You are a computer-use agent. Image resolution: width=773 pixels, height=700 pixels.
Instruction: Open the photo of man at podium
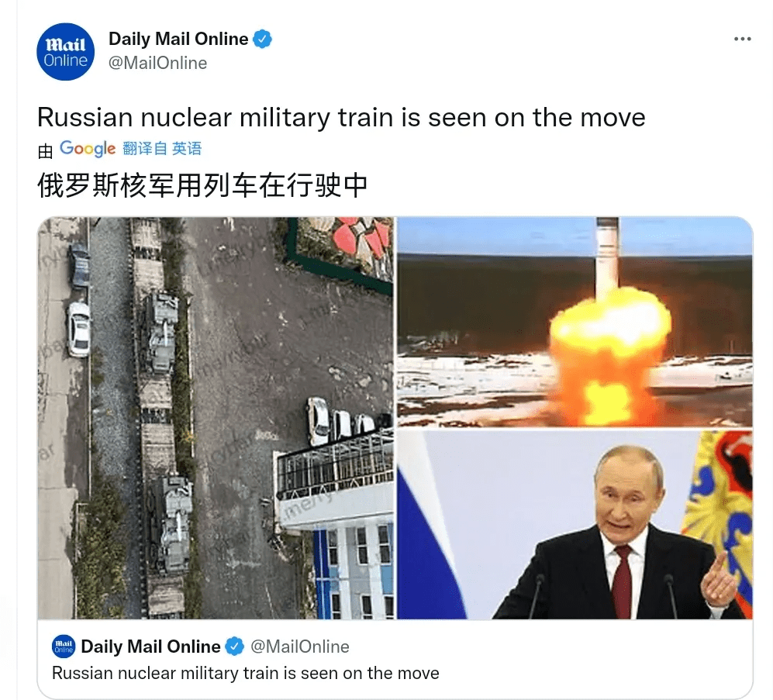coord(575,525)
